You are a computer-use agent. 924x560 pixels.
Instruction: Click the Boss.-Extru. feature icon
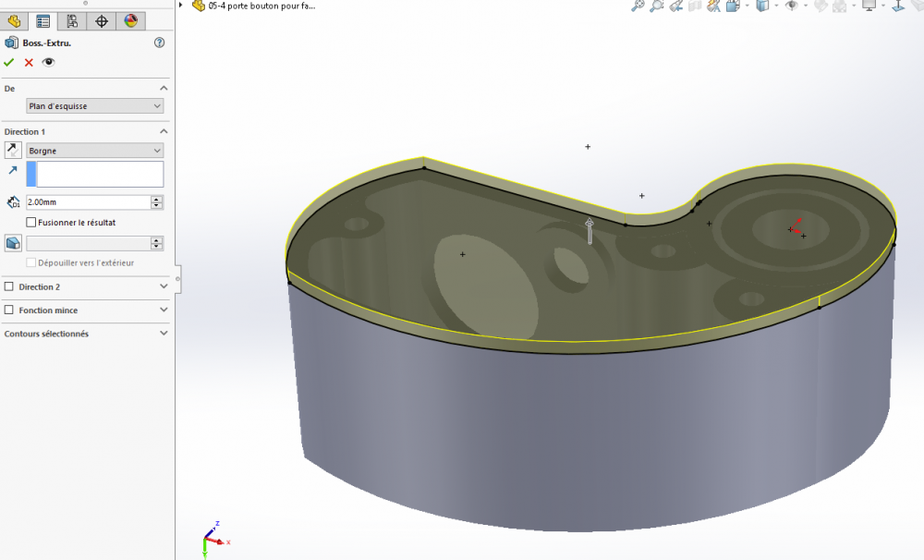(11, 43)
